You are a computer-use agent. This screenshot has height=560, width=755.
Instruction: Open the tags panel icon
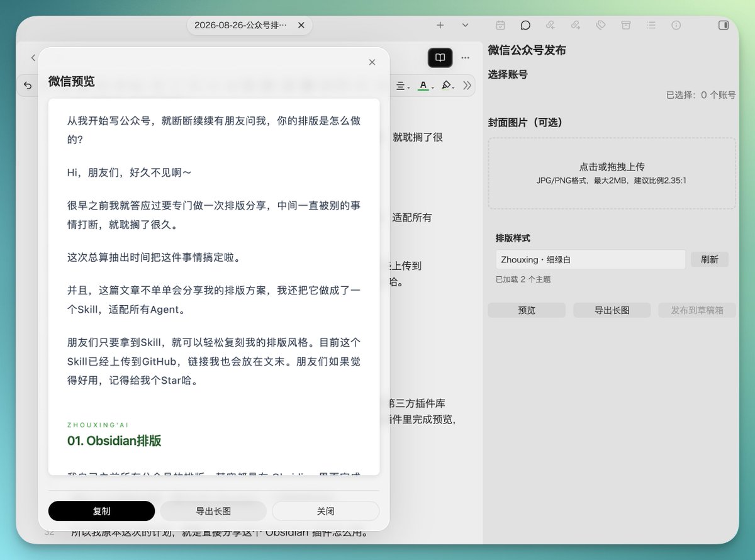pyautogui.click(x=601, y=25)
